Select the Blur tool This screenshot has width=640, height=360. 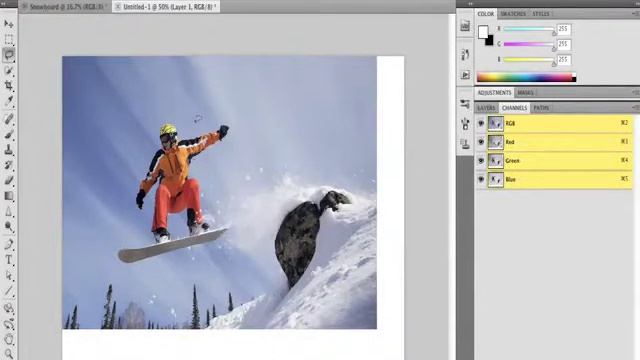coord(9,211)
